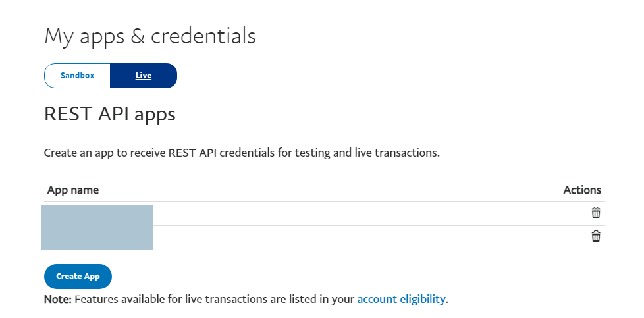Click the REST API apps heading
The height and width of the screenshot is (318, 644).
click(109, 115)
